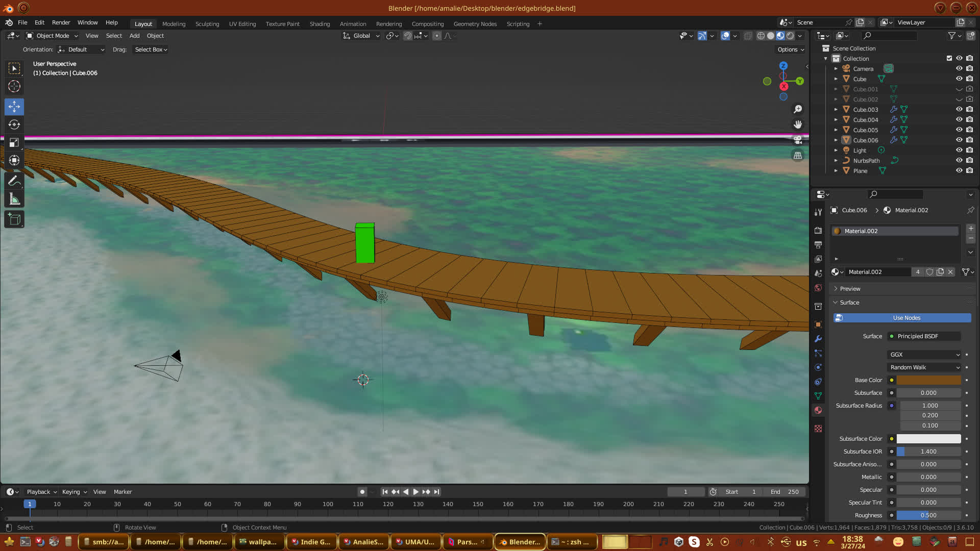Open the Random Walk subsurface method dropdown

point(924,367)
